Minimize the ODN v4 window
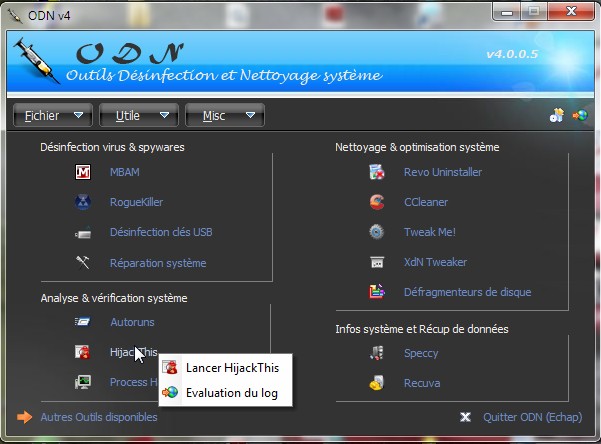Image resolution: width=601 pixels, height=444 pixels. coord(507,12)
